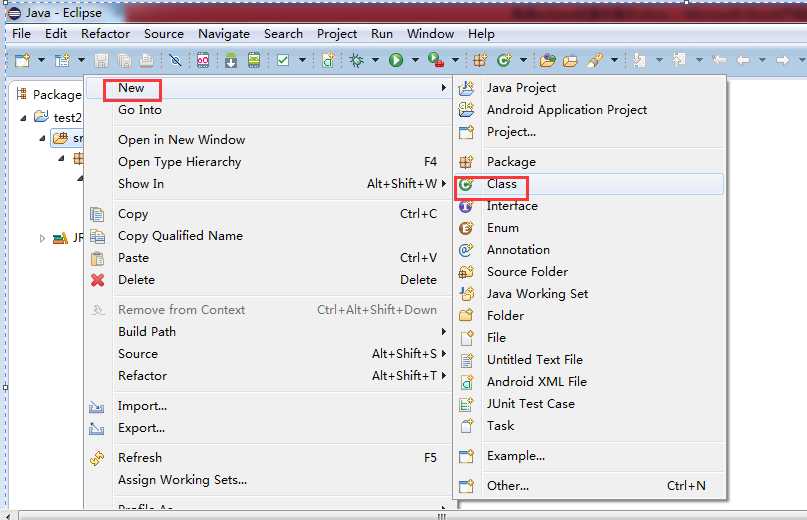807x520 pixels.
Task: Click the Open Task folder toolbar icon
Action: click(x=570, y=61)
